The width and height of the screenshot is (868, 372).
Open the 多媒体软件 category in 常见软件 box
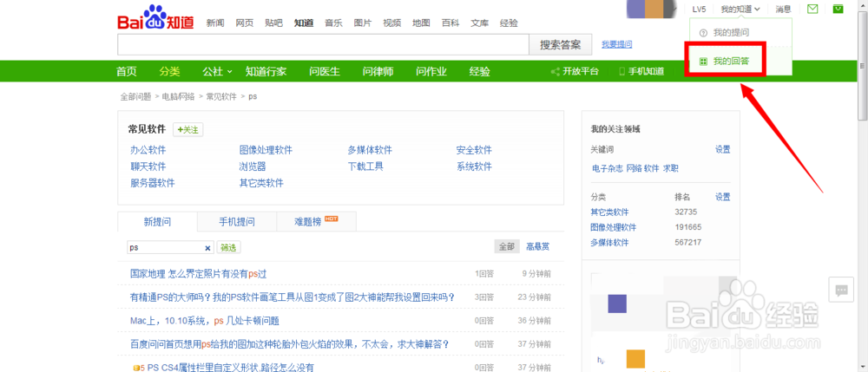[x=370, y=150]
